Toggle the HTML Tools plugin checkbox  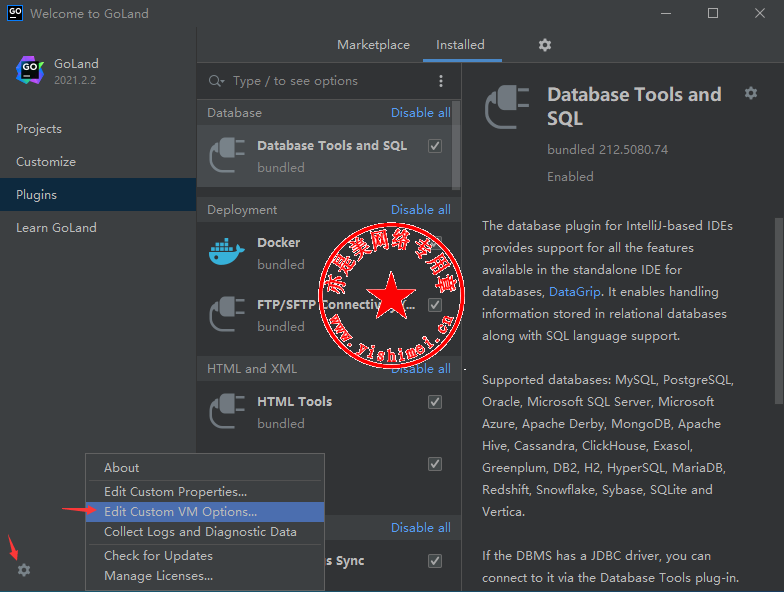(435, 402)
